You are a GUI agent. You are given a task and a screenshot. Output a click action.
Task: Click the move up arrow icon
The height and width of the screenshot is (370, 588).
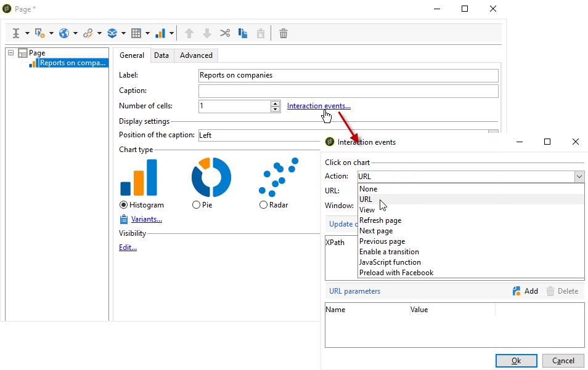click(189, 33)
